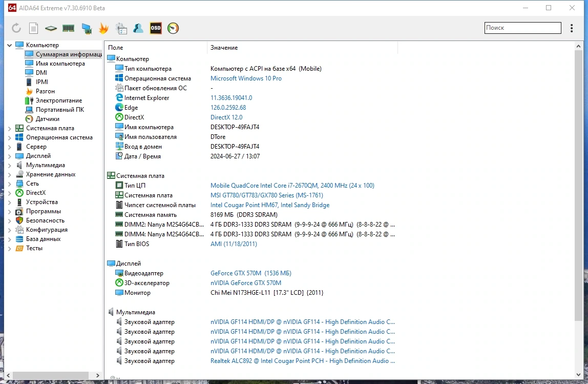Expand the Сеть tree node
The height and width of the screenshot is (384, 588).
tap(9, 184)
